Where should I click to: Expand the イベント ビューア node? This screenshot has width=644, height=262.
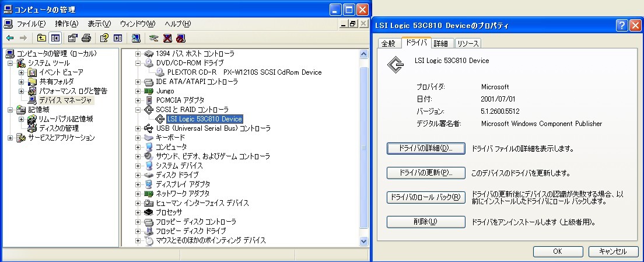pyautogui.click(x=22, y=72)
